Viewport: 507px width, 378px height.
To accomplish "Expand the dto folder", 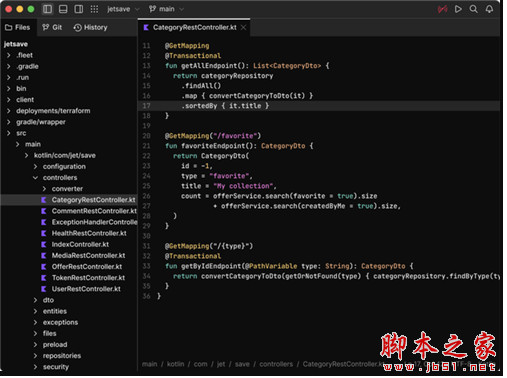I will (x=35, y=300).
